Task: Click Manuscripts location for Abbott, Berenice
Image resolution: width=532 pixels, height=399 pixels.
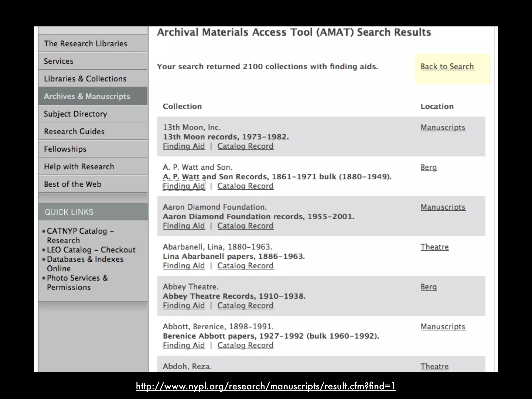Action: click(x=443, y=327)
